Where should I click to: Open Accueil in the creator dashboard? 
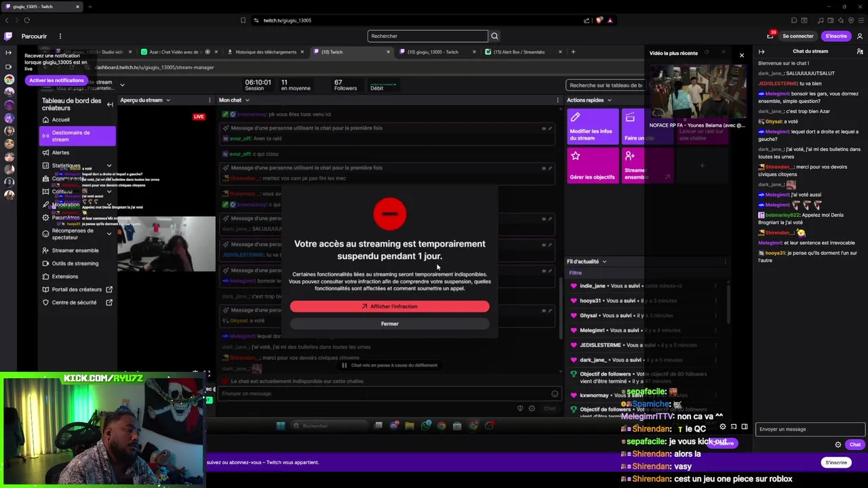tap(61, 119)
